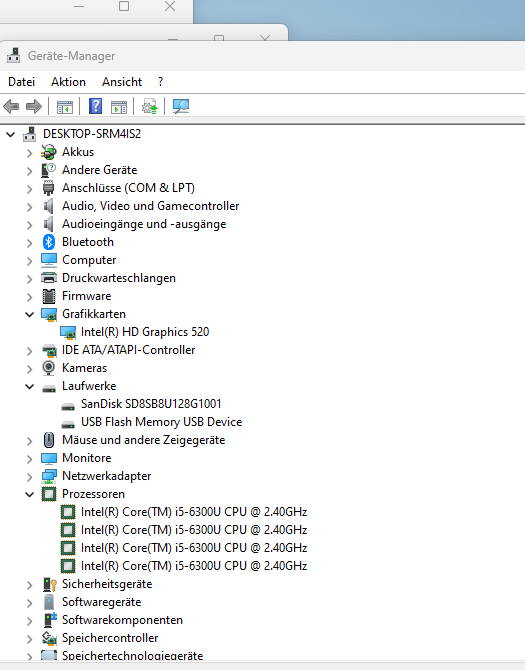This screenshot has width=525, height=670.
Task: Click the Audio, Video und Gamecontroller speaker icon
Action: pos(49,206)
